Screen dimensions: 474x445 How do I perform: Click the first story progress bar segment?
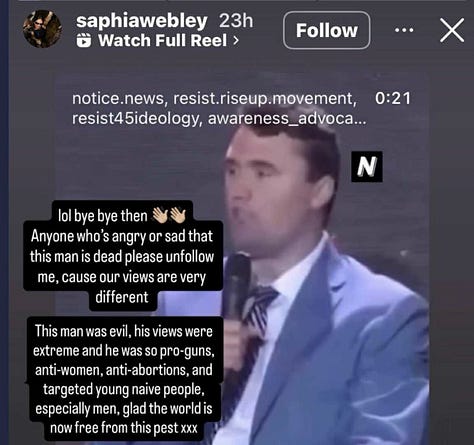(x=92, y=1)
